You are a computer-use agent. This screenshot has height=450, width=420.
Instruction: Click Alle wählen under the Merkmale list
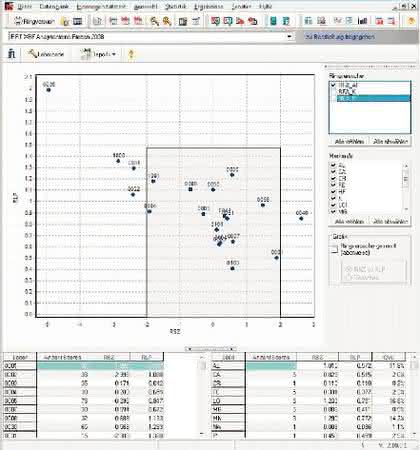pos(349,221)
